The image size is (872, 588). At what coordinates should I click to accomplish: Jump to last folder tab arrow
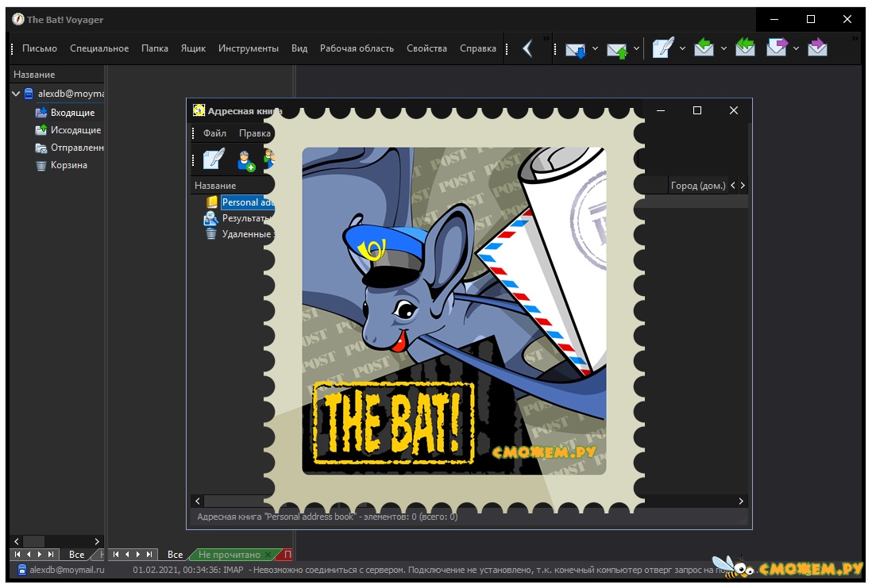[51, 554]
